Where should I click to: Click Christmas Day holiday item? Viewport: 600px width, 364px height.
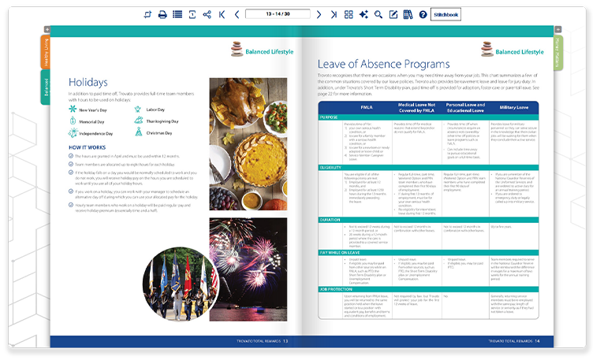[154, 132]
